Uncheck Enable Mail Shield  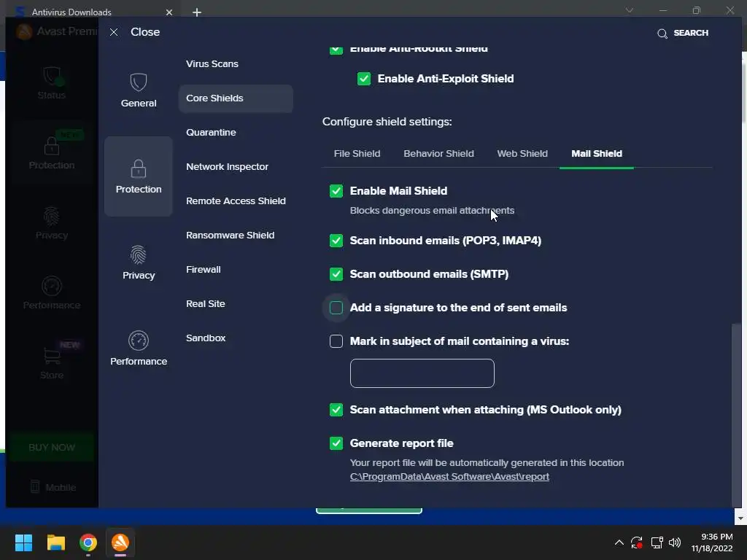(x=336, y=191)
